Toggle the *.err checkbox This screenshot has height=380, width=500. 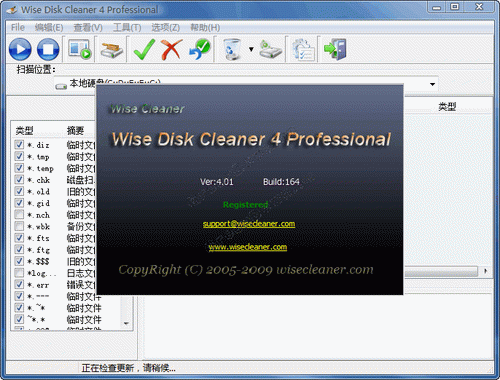19,284
